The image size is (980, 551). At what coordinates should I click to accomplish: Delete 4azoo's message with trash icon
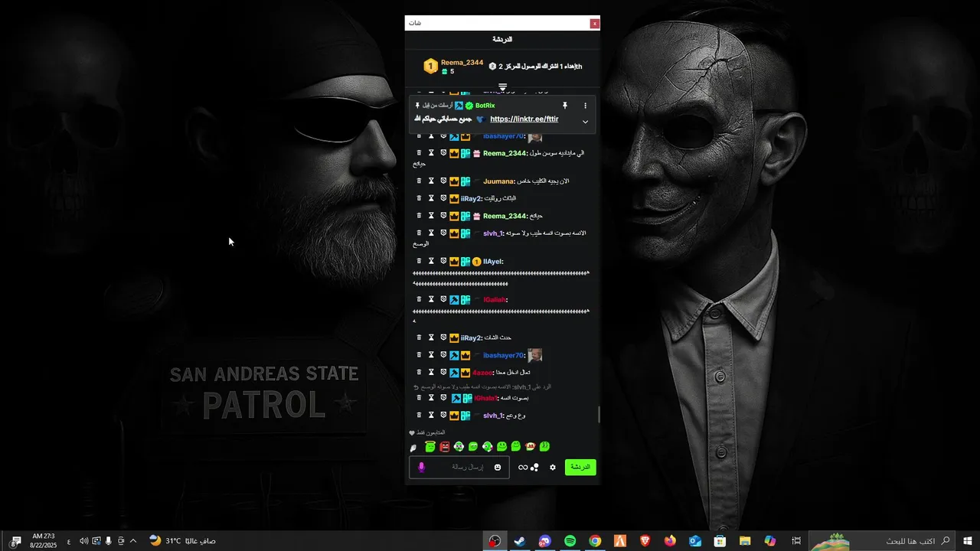(x=419, y=372)
